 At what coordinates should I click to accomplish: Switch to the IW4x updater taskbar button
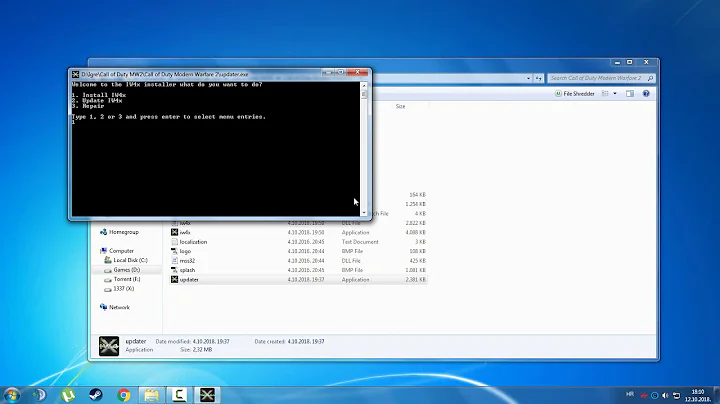[207, 395]
